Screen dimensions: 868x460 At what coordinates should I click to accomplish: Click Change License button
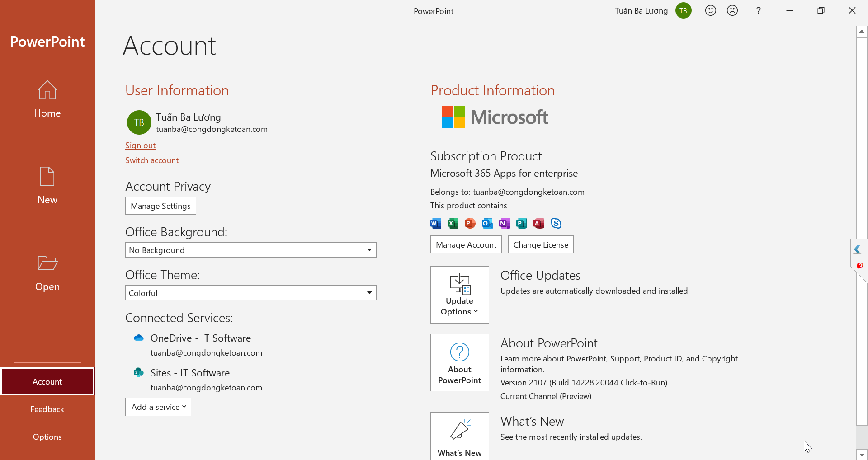[x=541, y=244]
